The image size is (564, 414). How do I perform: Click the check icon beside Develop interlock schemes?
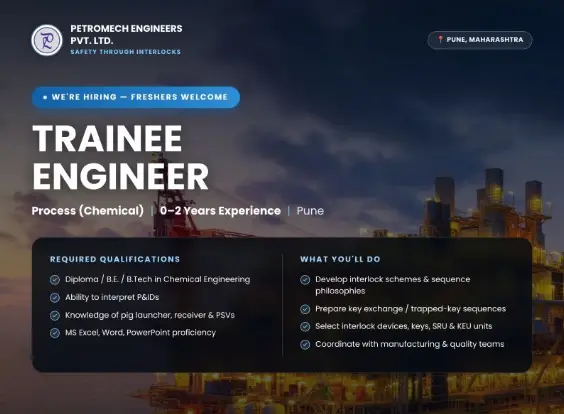point(305,279)
